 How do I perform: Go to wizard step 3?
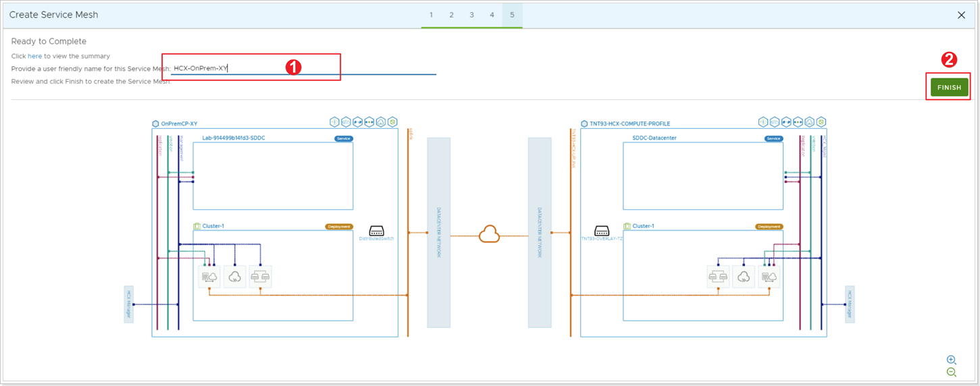click(x=471, y=15)
